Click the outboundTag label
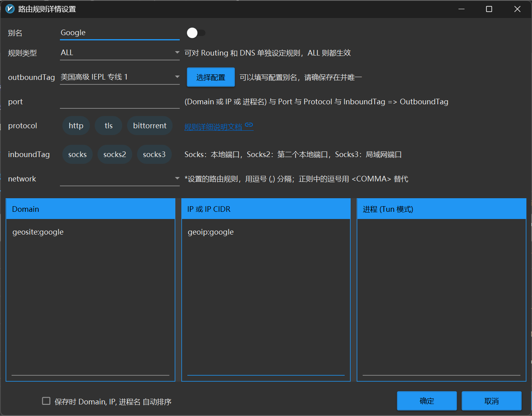 tap(32, 77)
